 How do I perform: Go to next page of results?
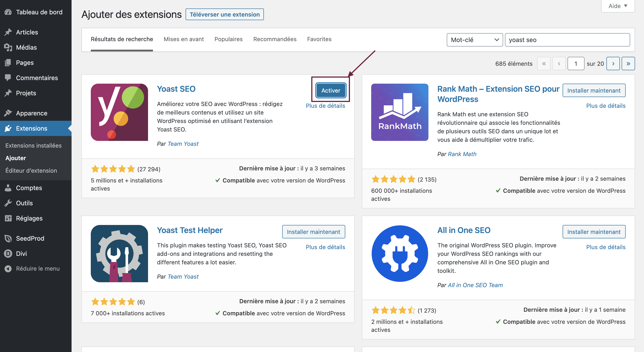point(613,64)
